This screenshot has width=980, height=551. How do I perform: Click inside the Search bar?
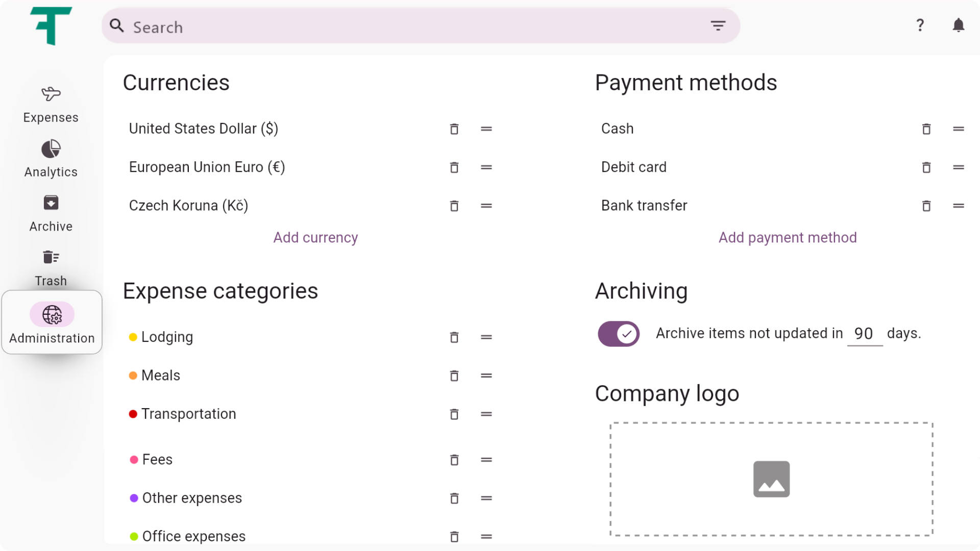pos(357,26)
